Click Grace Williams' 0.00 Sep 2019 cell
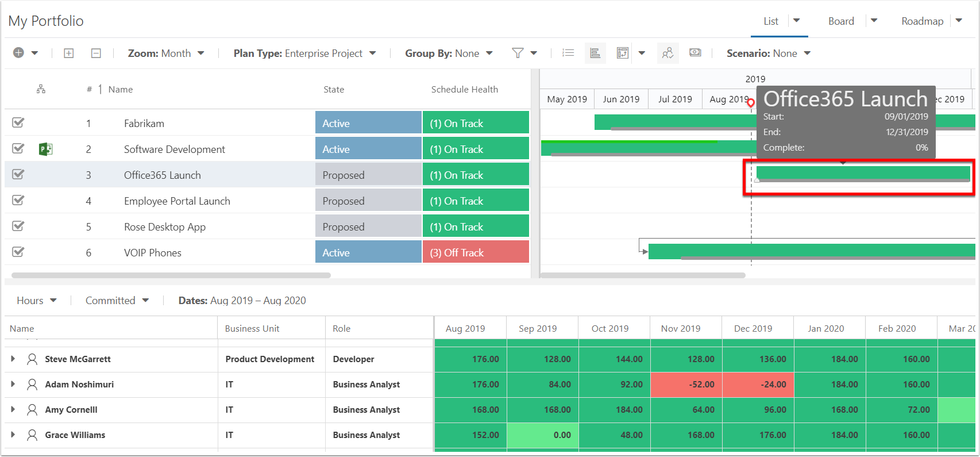 point(542,435)
